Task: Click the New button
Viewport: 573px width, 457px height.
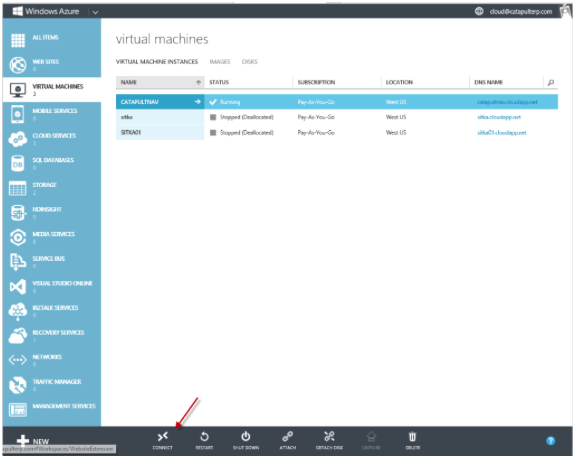Action: point(33,441)
